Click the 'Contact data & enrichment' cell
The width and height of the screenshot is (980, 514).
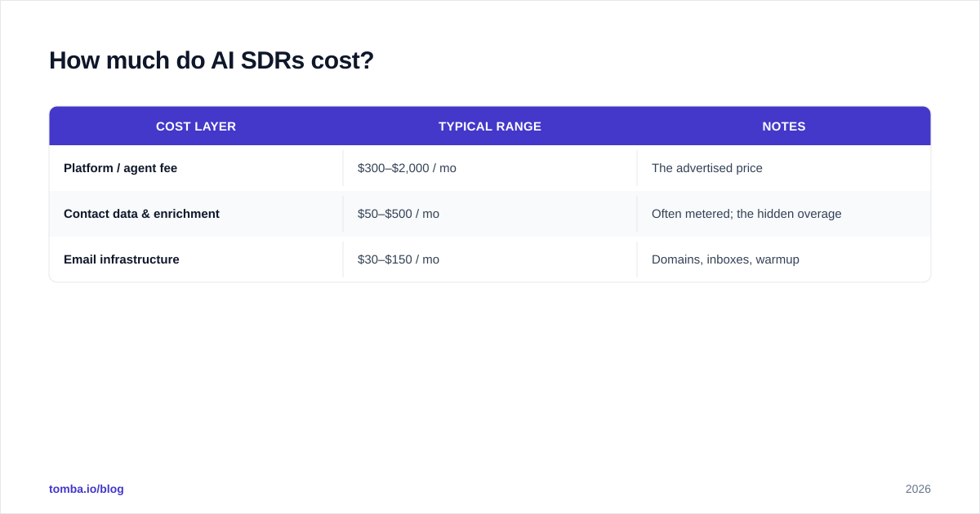196,214
